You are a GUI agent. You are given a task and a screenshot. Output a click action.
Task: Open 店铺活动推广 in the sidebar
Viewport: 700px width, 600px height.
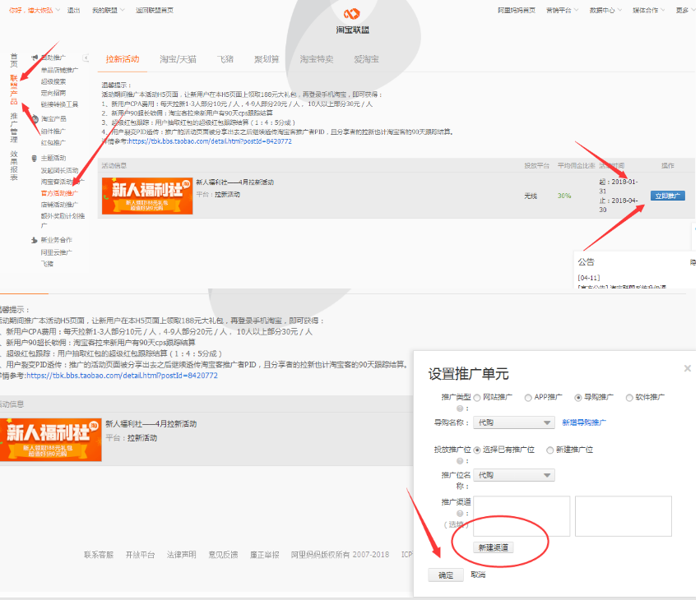pos(59,205)
